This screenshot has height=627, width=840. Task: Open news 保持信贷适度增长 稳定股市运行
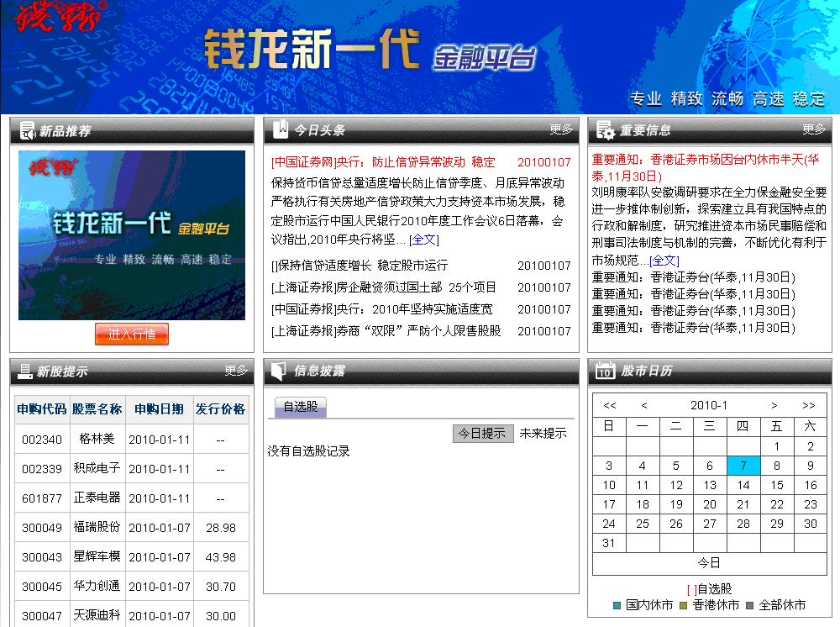(x=360, y=266)
